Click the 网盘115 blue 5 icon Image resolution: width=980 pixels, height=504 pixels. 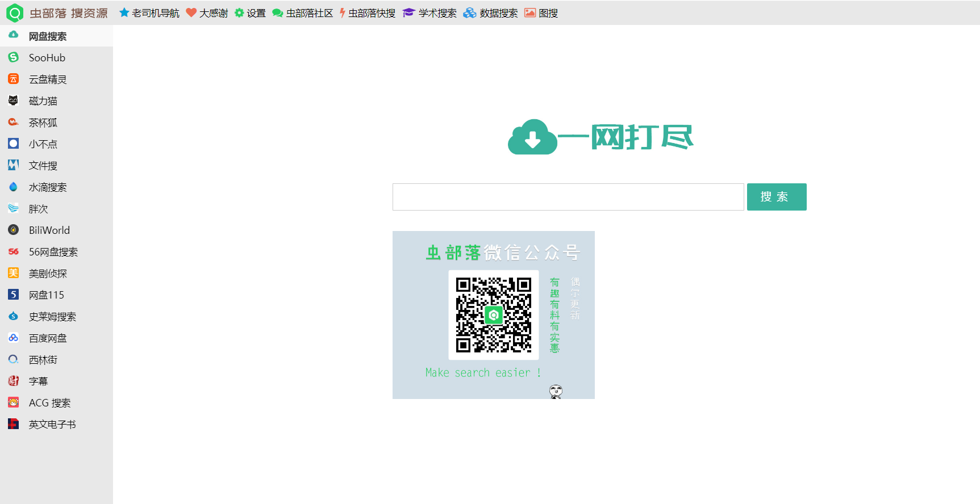point(14,295)
